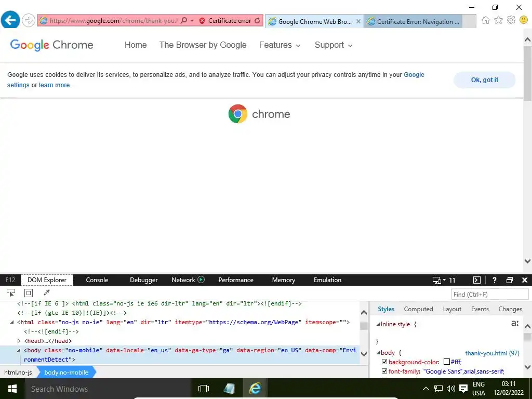Click the Task View taskbar icon
532x399 pixels.
204,389
